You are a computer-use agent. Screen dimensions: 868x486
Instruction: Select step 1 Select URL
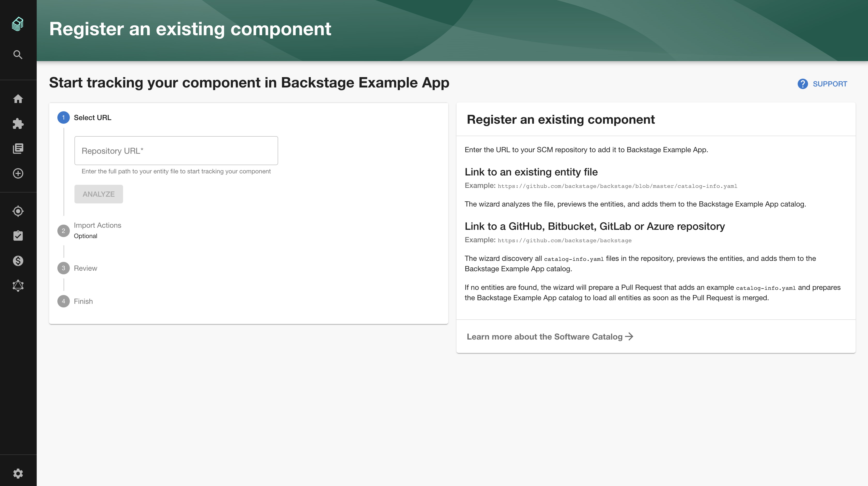click(92, 118)
